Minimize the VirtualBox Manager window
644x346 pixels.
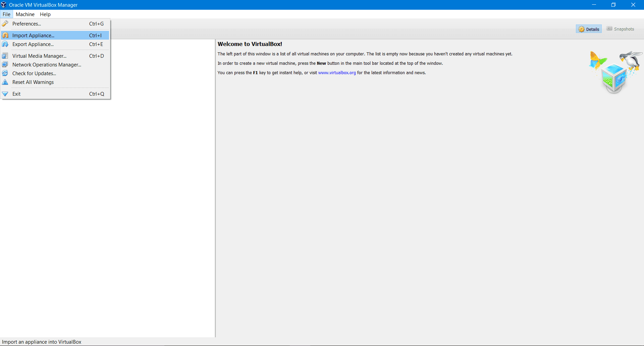point(594,5)
